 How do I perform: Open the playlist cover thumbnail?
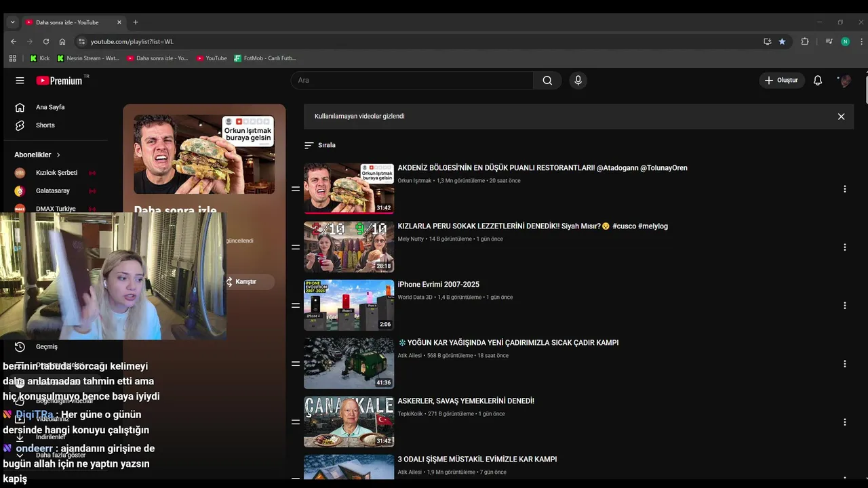tap(204, 155)
